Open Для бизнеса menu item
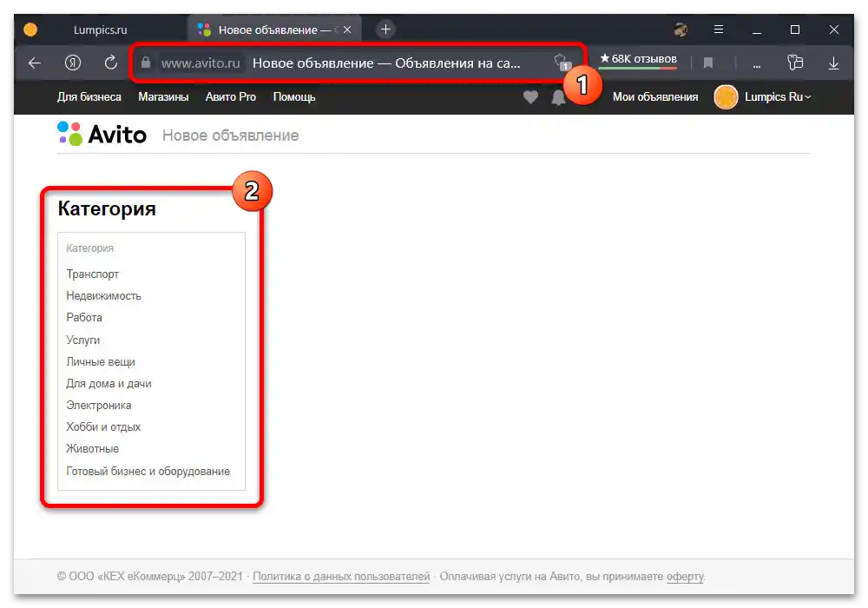Screen dimensions: 868x608 (89, 97)
